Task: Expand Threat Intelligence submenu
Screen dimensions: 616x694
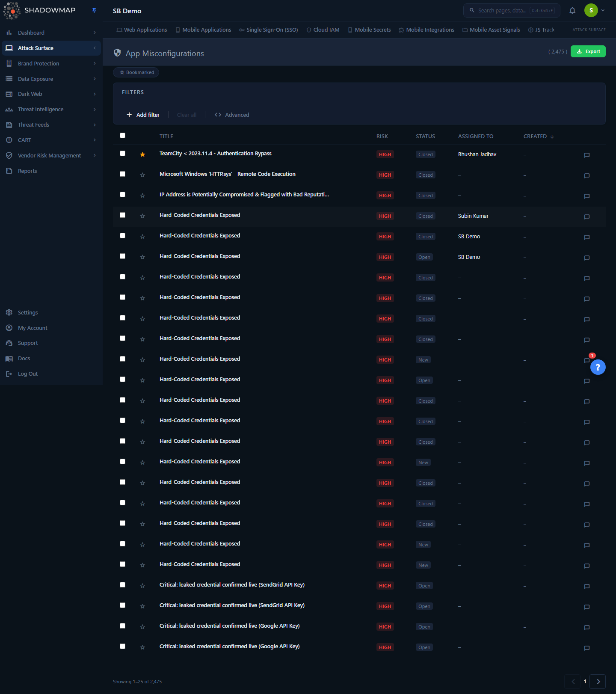Action: [95, 110]
